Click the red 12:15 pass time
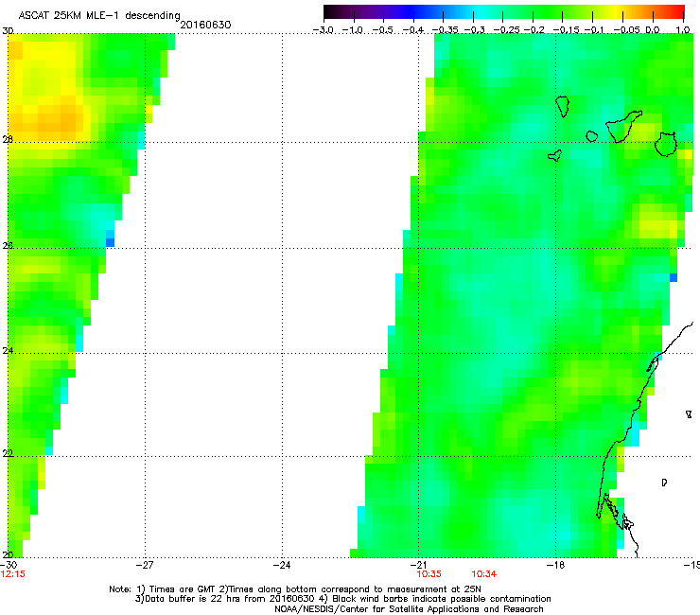The image size is (700, 615). 13,574
